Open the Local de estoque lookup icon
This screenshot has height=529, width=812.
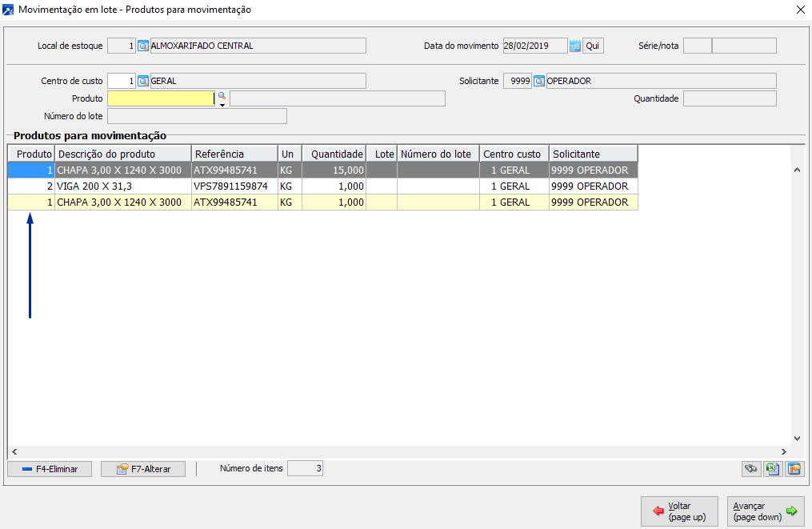point(143,46)
